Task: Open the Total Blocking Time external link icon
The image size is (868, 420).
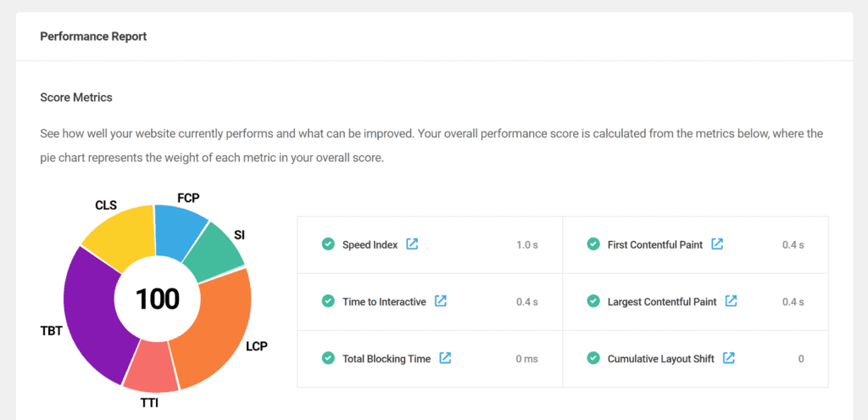Action: 445,358
